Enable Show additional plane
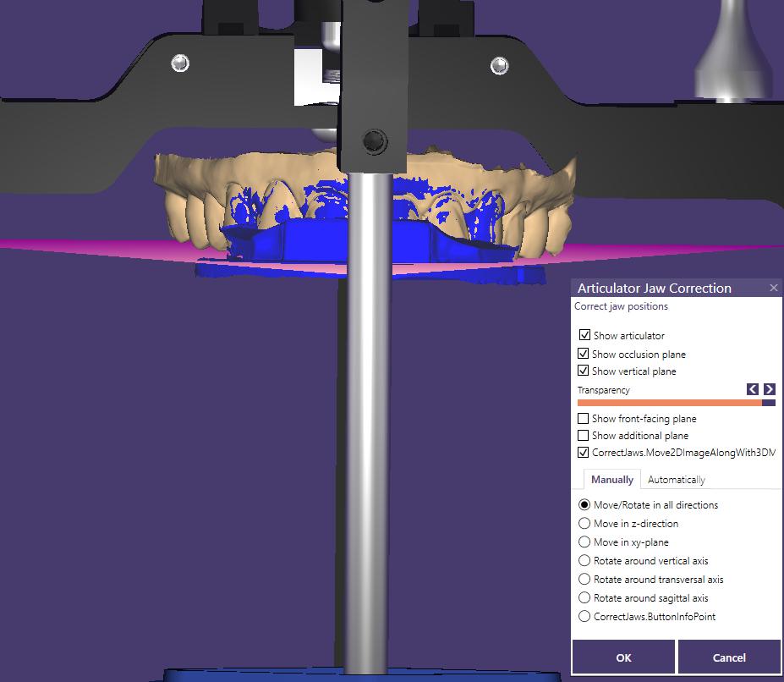 pos(584,435)
